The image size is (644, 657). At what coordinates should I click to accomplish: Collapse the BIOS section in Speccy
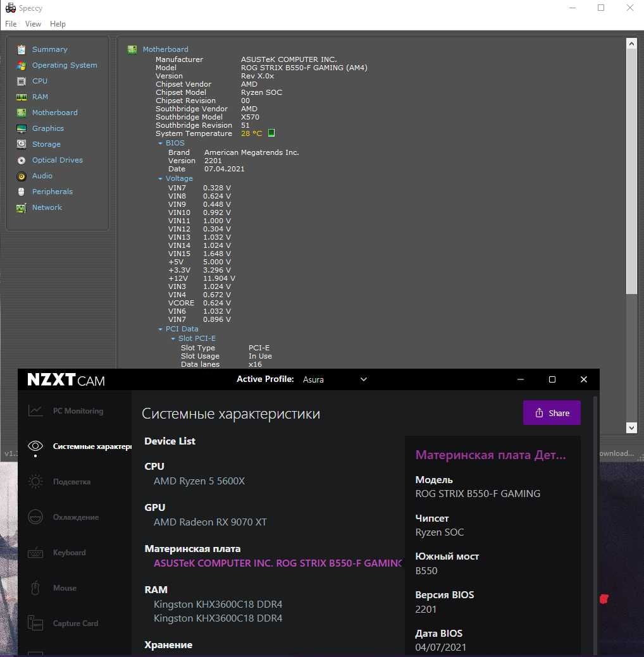click(x=160, y=144)
